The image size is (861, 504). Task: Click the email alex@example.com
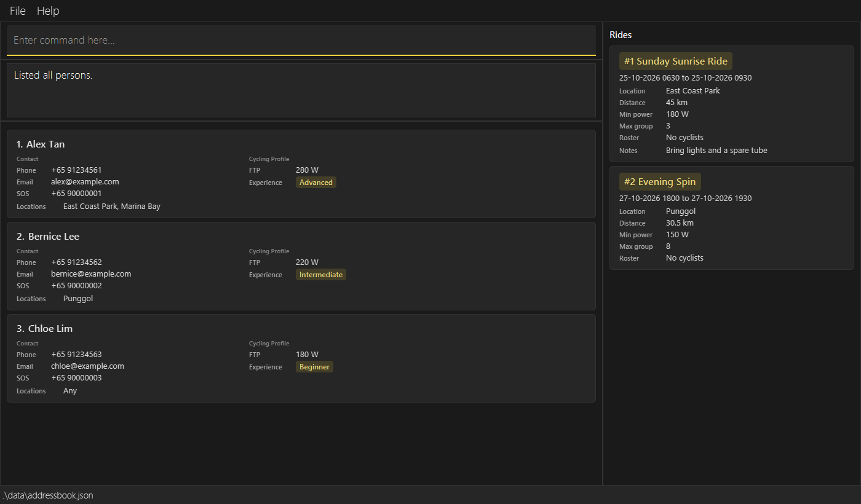85,182
